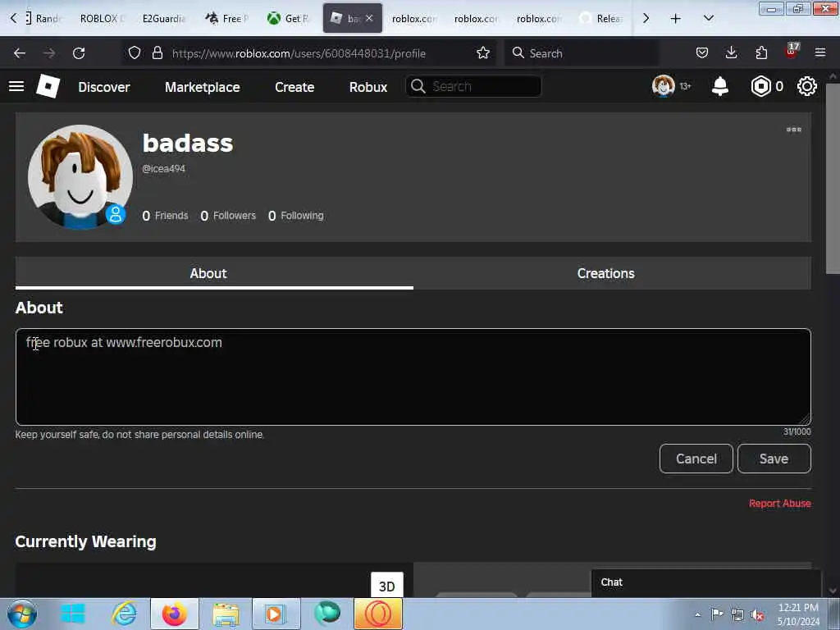Viewport: 840px width, 630px height.
Task: Click the Roblox logo home icon
Action: [x=48, y=86]
